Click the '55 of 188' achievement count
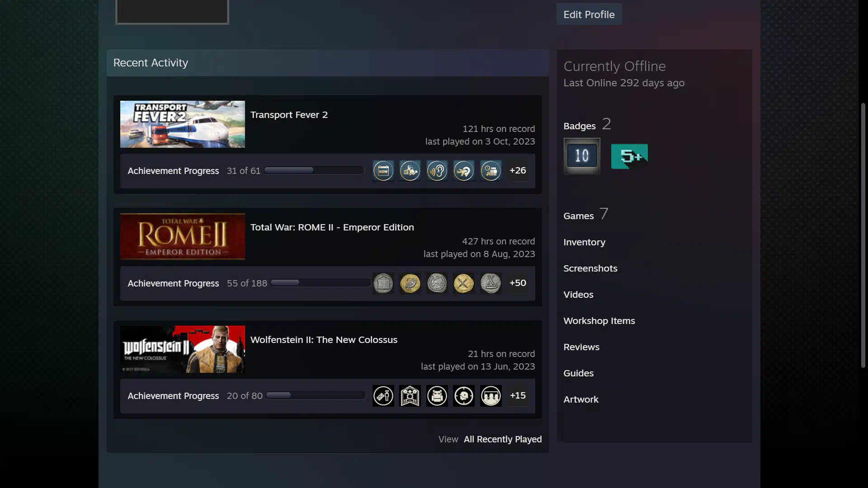868x488 pixels. (247, 283)
